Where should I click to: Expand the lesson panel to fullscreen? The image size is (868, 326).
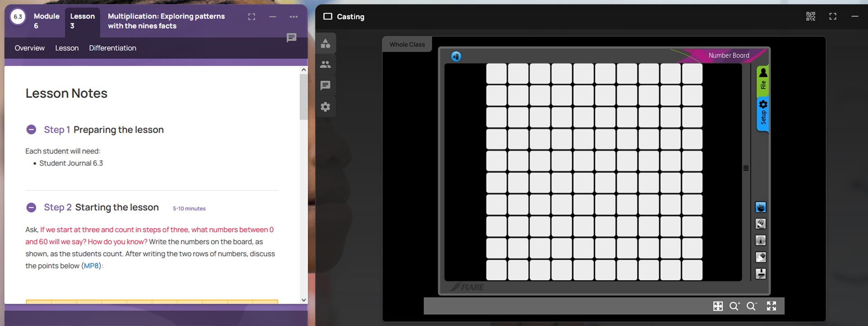tap(252, 17)
